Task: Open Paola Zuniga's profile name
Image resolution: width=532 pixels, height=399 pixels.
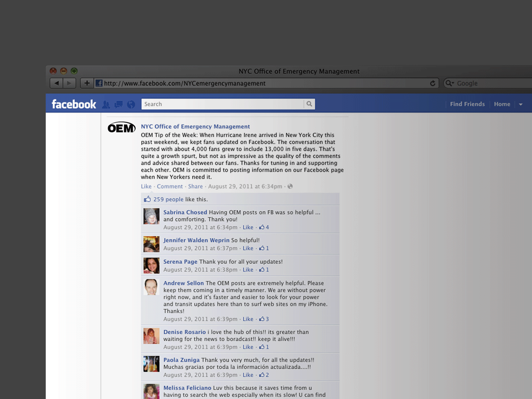Action: tap(181, 360)
